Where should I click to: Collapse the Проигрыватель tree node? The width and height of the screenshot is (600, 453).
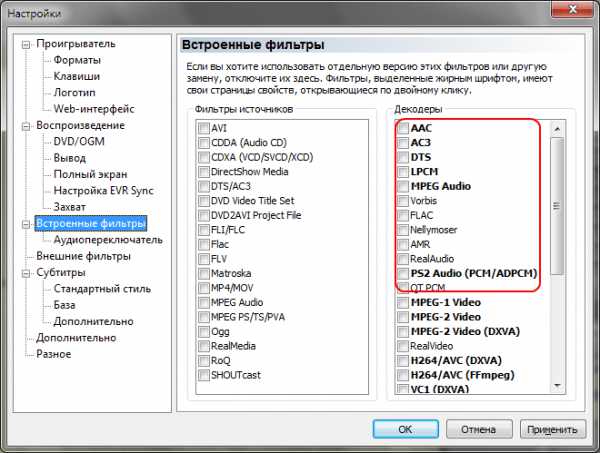coord(26,44)
